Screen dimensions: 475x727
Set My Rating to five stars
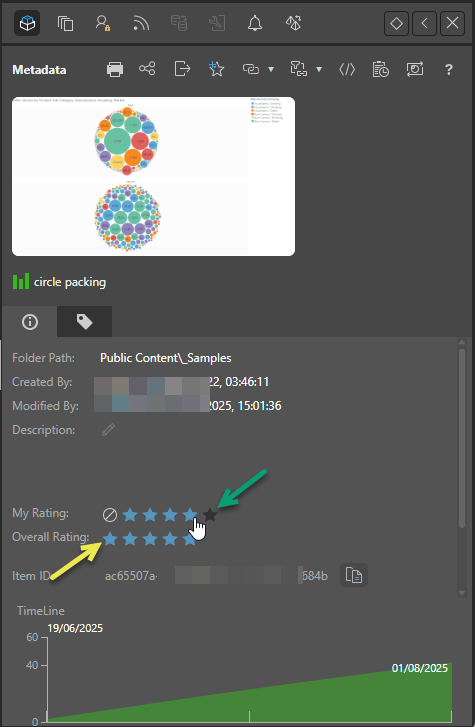point(210,514)
